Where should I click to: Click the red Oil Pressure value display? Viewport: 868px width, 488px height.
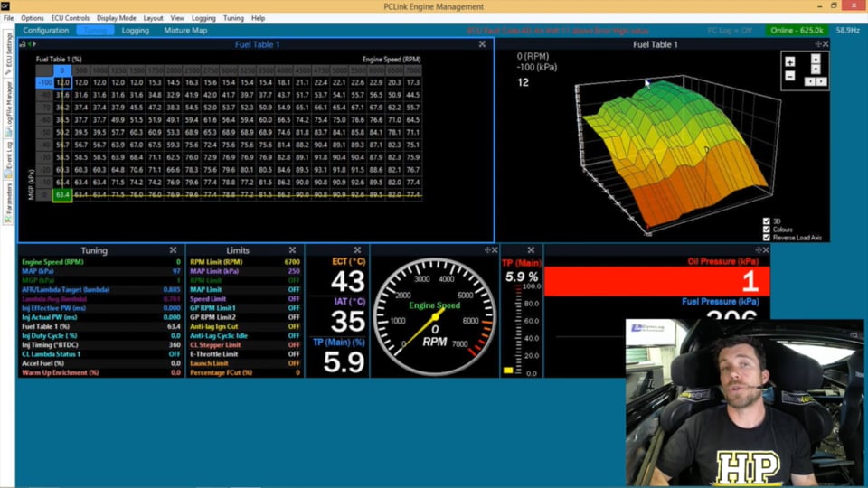[657, 281]
